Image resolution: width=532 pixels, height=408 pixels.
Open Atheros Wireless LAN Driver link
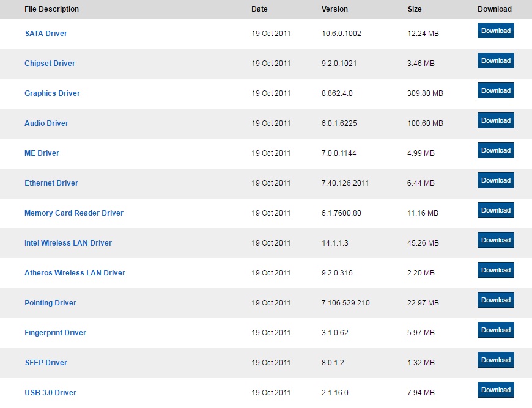click(x=75, y=273)
